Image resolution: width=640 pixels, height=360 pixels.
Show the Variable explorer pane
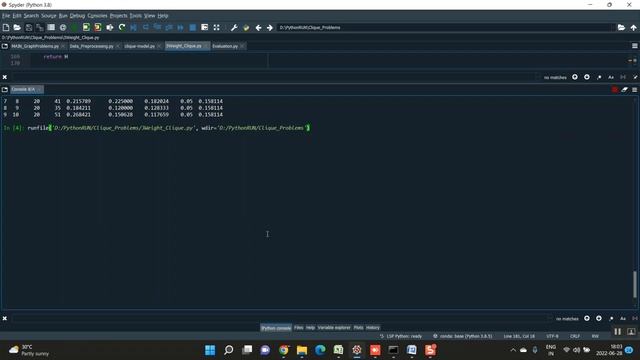pyautogui.click(x=334, y=328)
